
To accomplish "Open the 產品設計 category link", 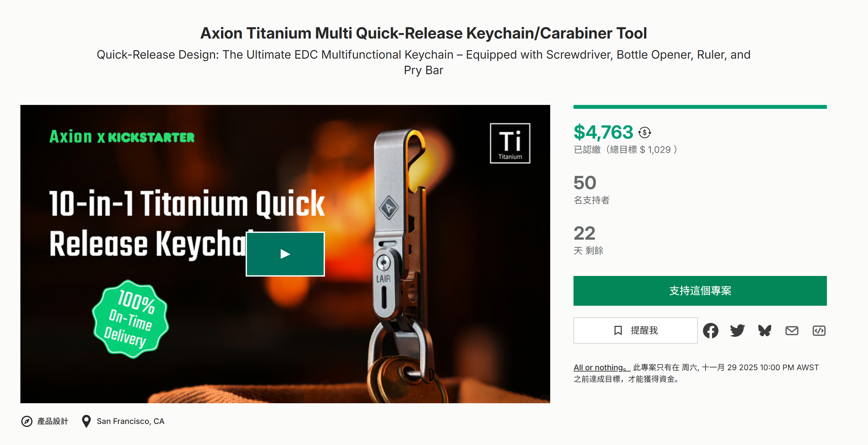I will click(52, 421).
